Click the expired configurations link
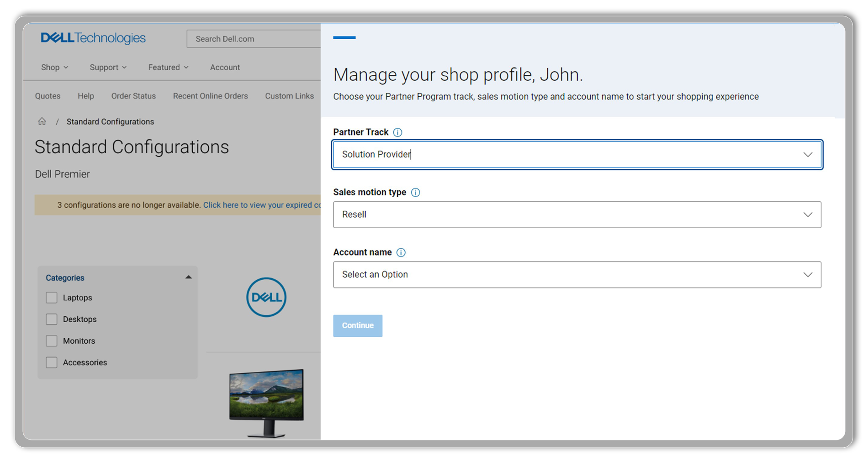Viewport: 868px width, 460px height. tap(261, 205)
